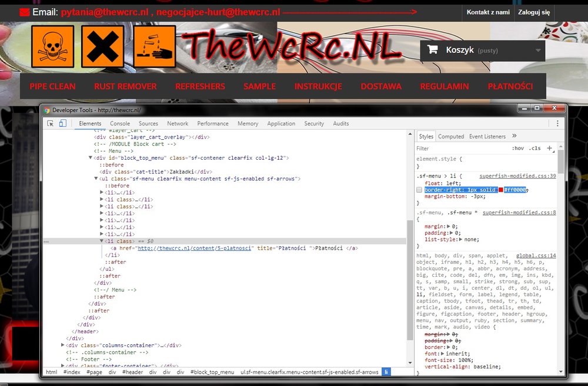Click the pytania@thewcrc.nl email link
This screenshot has height=386, width=588.
click(x=105, y=12)
